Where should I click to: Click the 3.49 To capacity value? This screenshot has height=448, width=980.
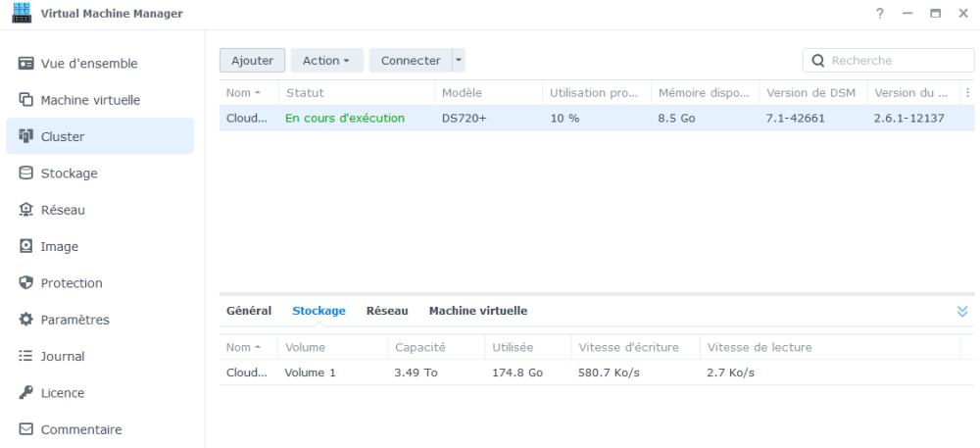pos(416,373)
